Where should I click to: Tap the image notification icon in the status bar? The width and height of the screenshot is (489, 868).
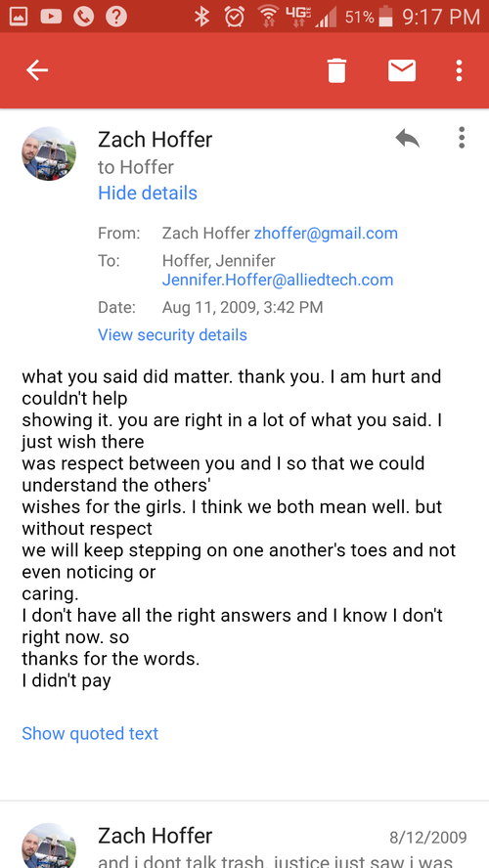click(x=19, y=18)
